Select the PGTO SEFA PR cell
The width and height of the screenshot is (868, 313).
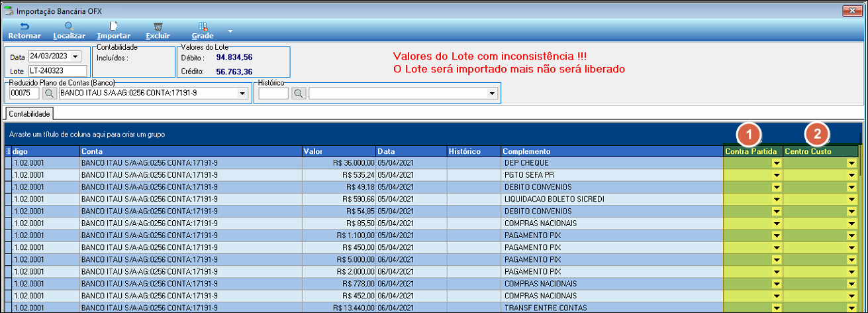coord(611,175)
